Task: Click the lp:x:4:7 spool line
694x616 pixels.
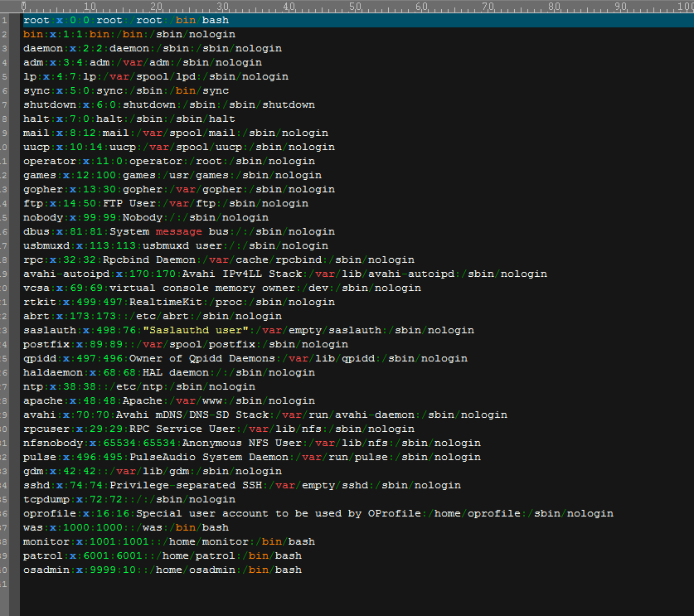Action: click(x=156, y=77)
